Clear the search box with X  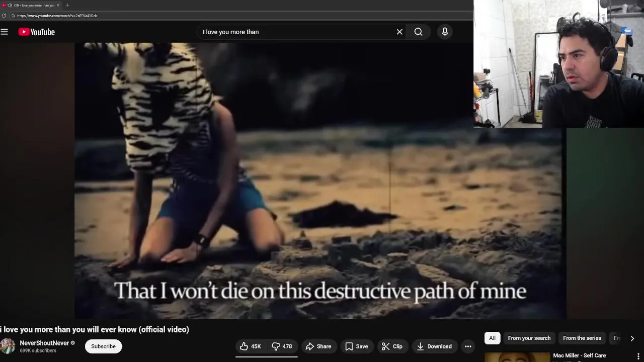tap(399, 32)
